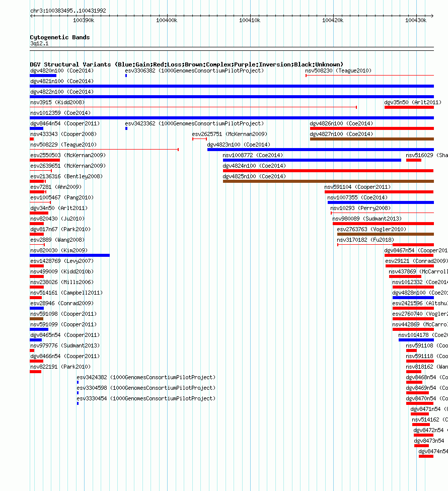The height and width of the screenshot is (491, 448).
Task: Select dgv8464n54 (Cooper2011) variant
Action: coord(65,124)
